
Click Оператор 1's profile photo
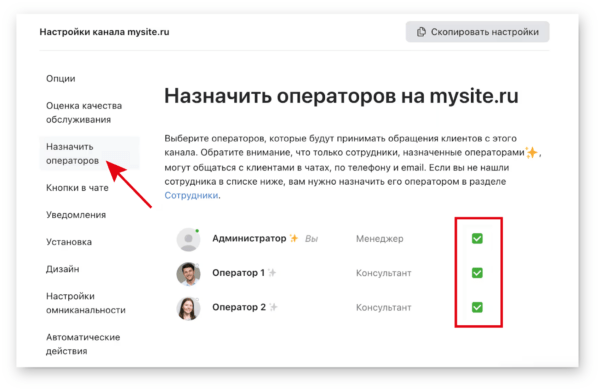coord(188,274)
